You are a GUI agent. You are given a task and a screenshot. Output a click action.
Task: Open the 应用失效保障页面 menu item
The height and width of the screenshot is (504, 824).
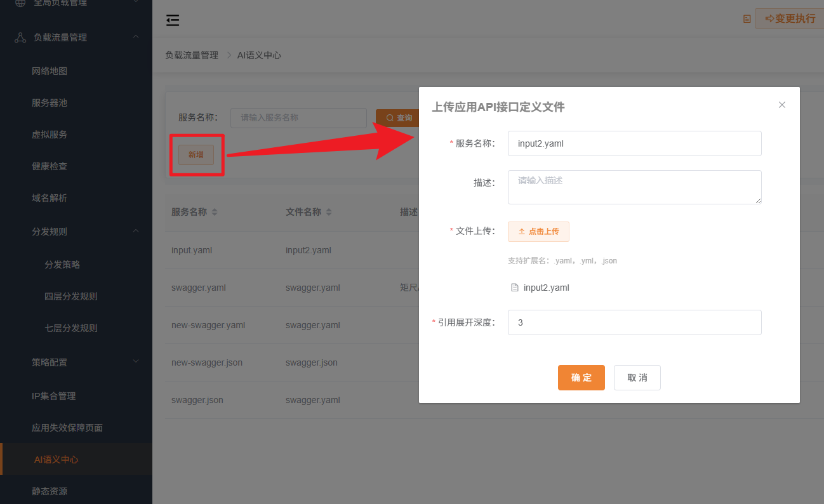click(x=67, y=428)
